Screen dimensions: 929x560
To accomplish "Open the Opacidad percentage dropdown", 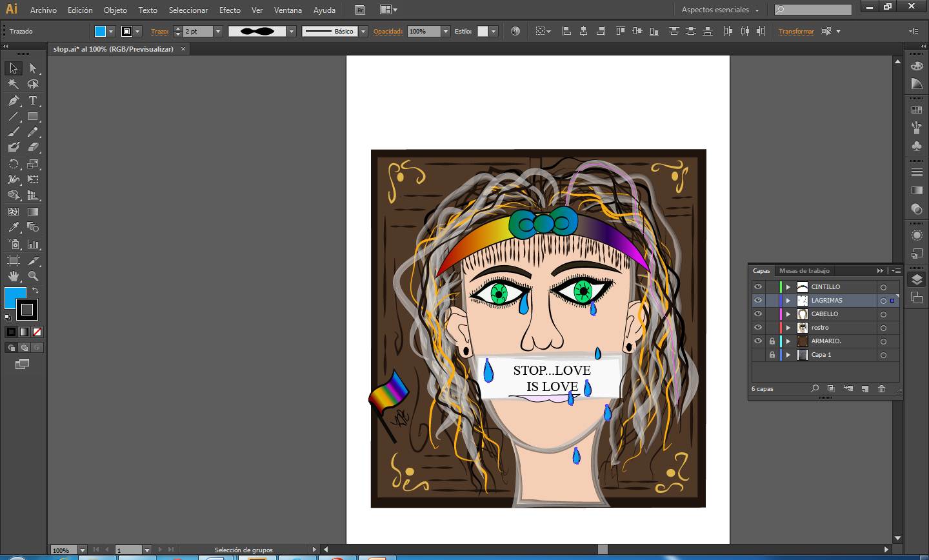I will 445,31.
